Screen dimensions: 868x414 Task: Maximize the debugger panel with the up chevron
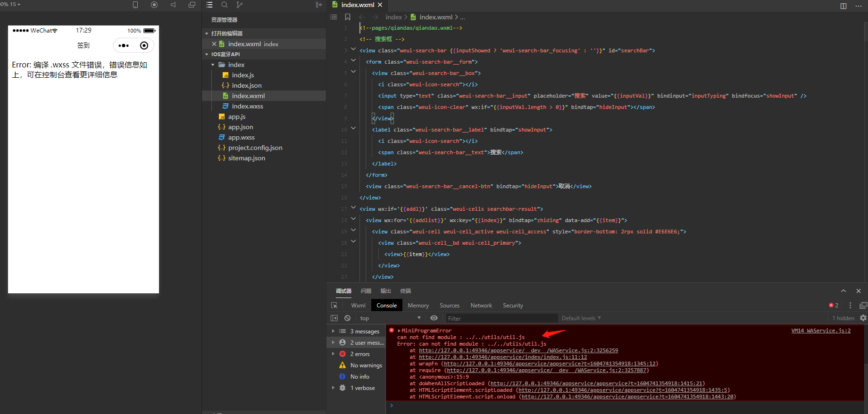(x=843, y=291)
